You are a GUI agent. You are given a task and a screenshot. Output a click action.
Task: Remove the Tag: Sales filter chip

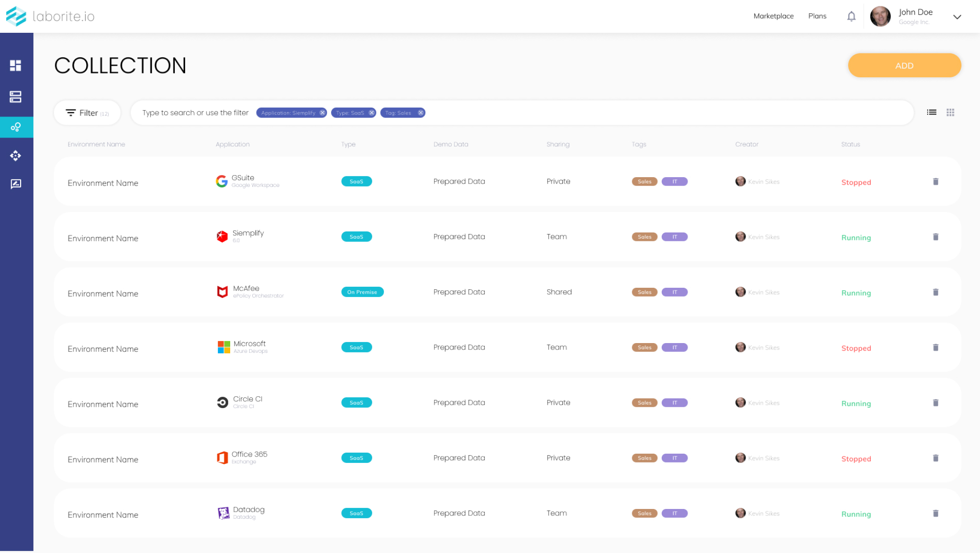(x=420, y=113)
